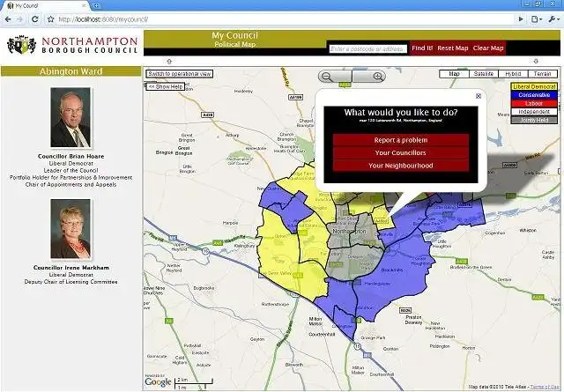
Task: Click the Independent legend swatch
Action: [x=534, y=112]
